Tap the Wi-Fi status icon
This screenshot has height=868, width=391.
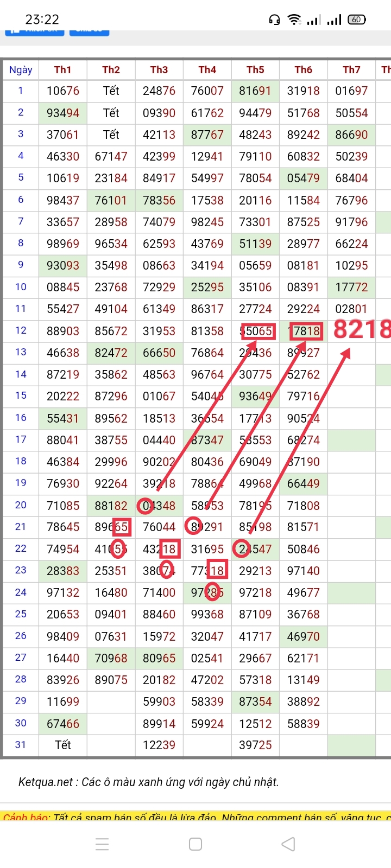click(294, 20)
